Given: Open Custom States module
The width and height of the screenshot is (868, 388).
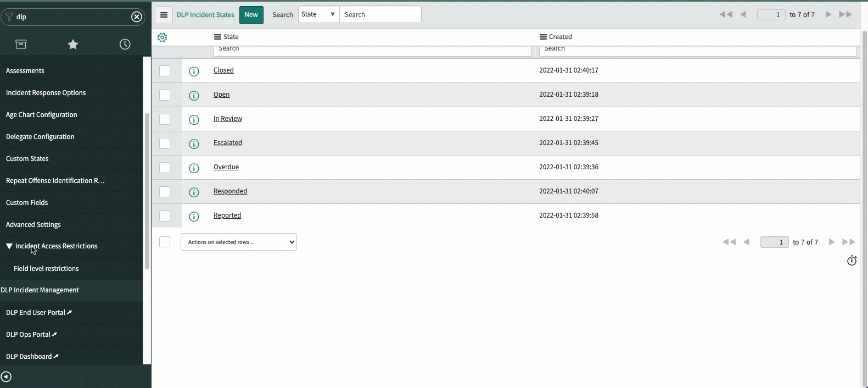Looking at the screenshot, I should 27,159.
